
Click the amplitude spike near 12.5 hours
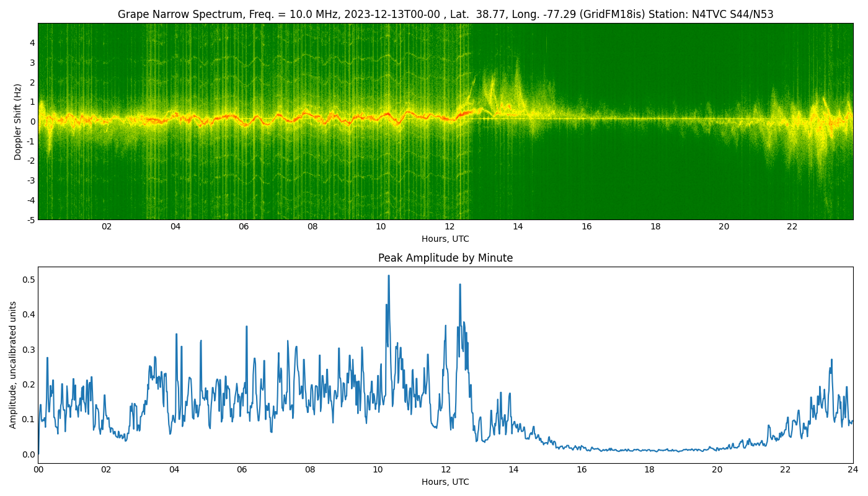click(460, 285)
